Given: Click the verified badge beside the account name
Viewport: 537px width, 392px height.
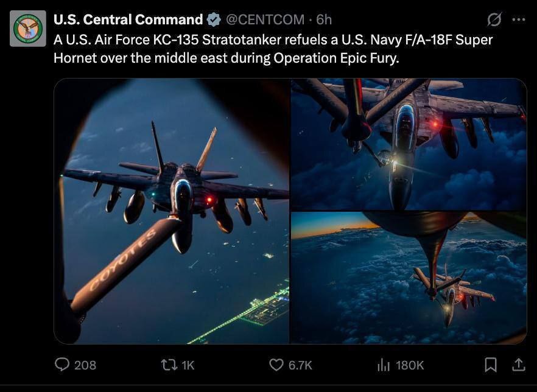Looking at the screenshot, I should [214, 19].
